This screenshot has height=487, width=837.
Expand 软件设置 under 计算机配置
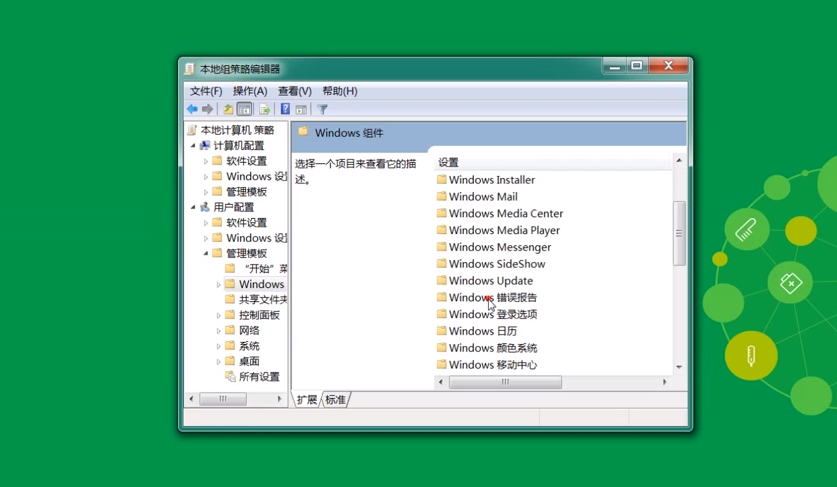pyautogui.click(x=206, y=161)
